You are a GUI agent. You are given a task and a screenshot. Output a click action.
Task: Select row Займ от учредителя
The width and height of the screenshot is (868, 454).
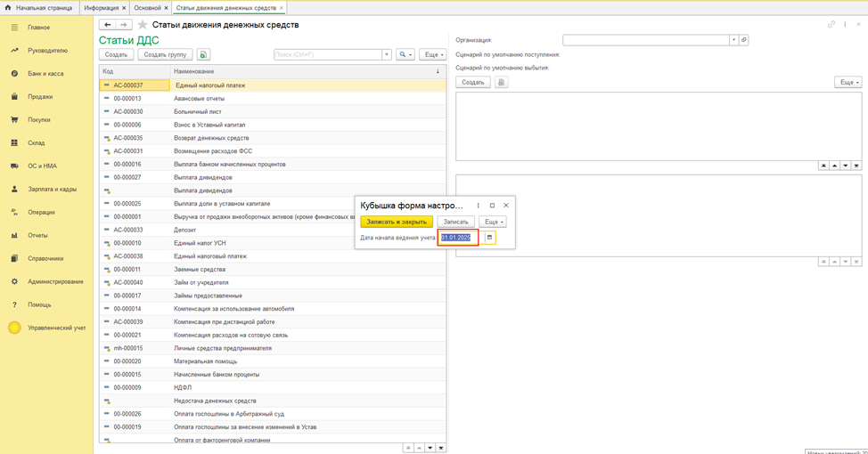[273, 282]
